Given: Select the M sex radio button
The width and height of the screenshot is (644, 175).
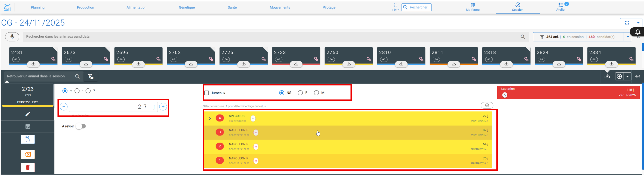Looking at the screenshot, I should tap(316, 93).
